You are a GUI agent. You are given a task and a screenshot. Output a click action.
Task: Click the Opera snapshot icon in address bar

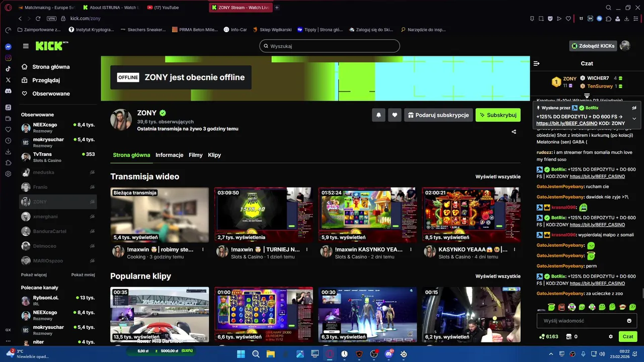click(541, 19)
